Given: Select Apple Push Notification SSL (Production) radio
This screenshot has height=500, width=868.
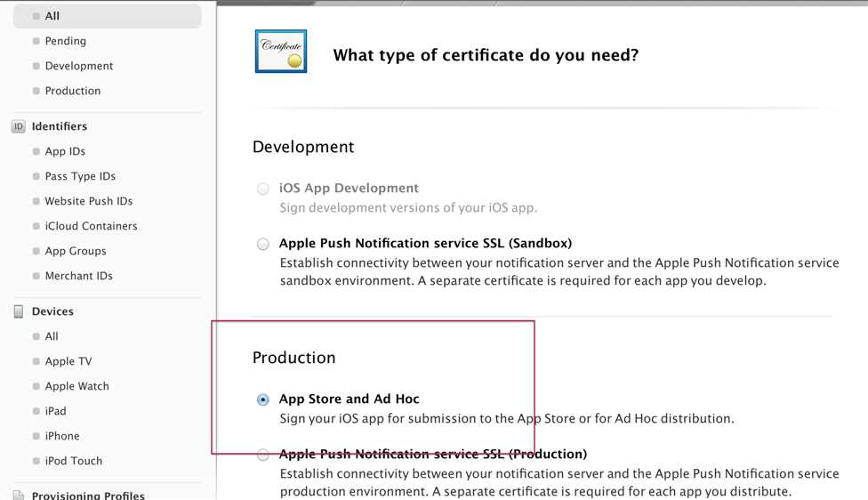Looking at the screenshot, I should pos(263,456).
